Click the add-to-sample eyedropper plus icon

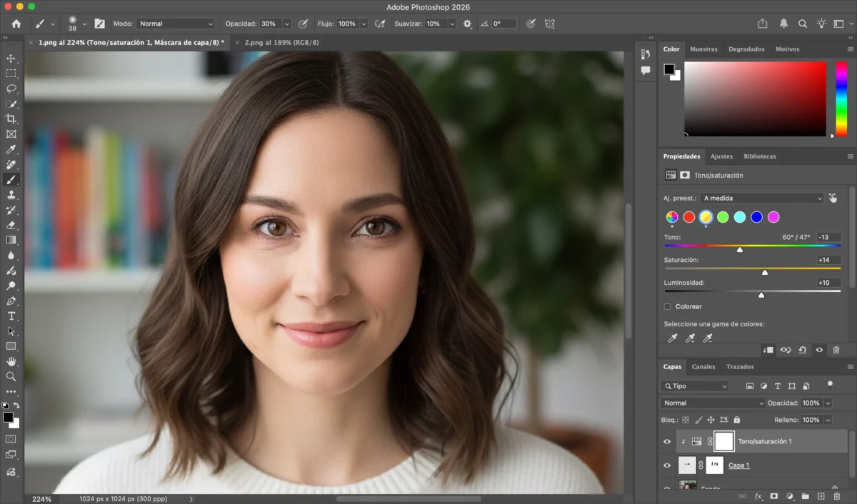coord(690,338)
